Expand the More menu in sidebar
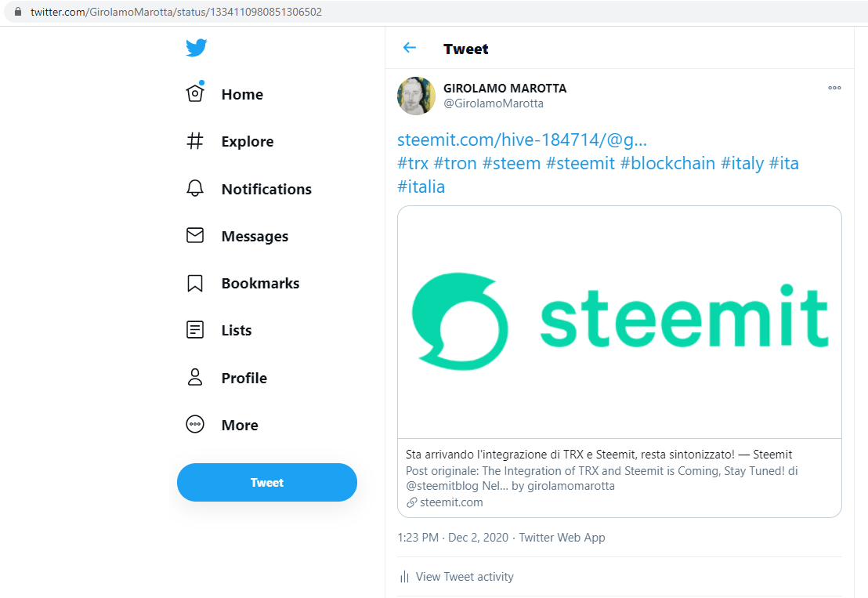868x598 pixels. [x=195, y=425]
